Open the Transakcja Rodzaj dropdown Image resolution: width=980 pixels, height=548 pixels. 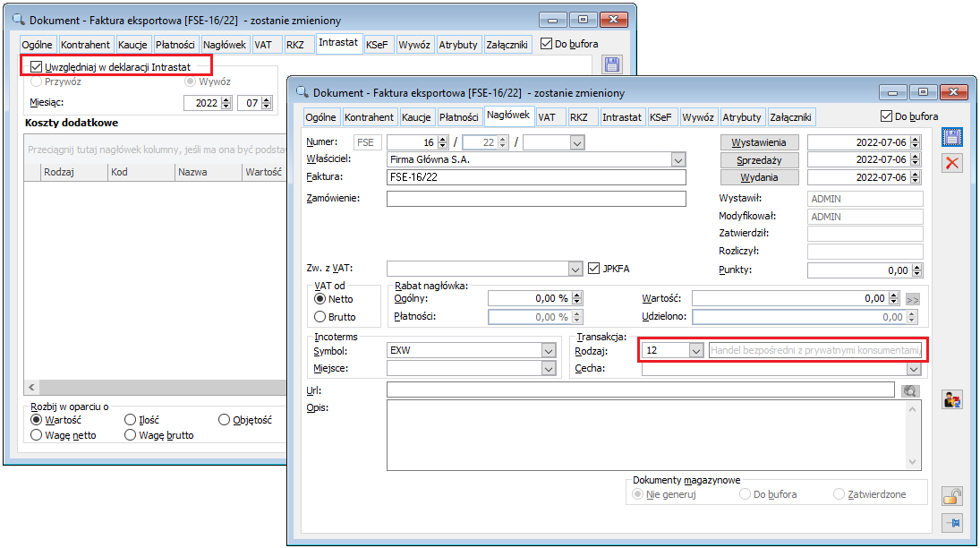[x=696, y=351]
